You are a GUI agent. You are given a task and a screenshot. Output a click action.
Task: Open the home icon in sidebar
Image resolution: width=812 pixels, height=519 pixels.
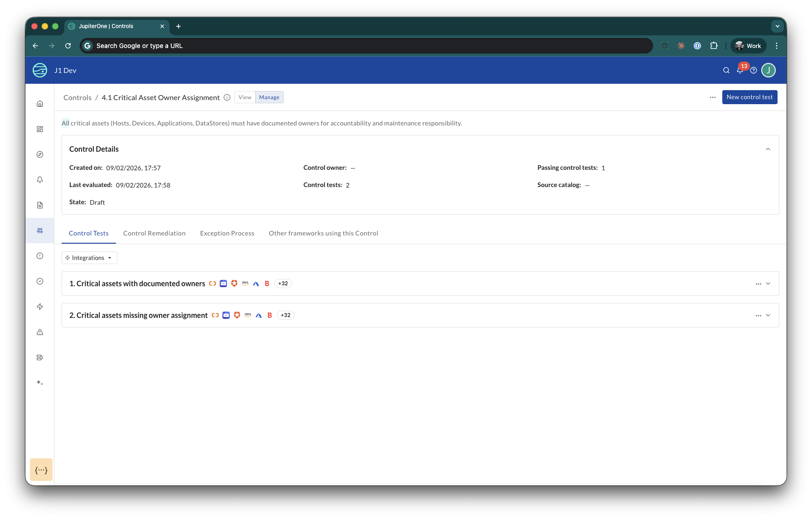point(40,104)
